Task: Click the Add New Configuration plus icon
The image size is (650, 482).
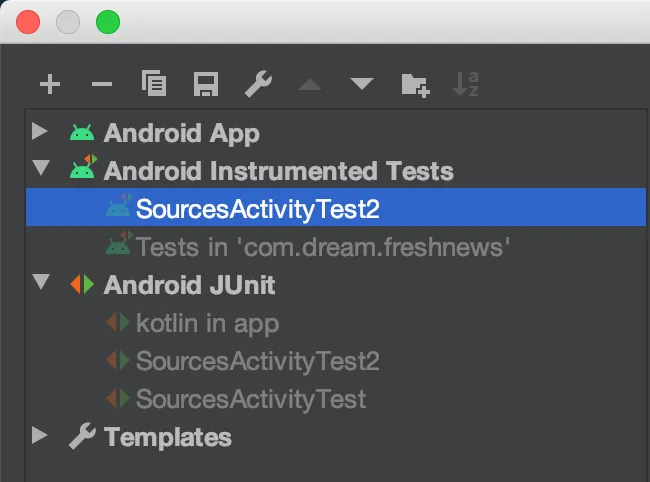Action: [50, 85]
